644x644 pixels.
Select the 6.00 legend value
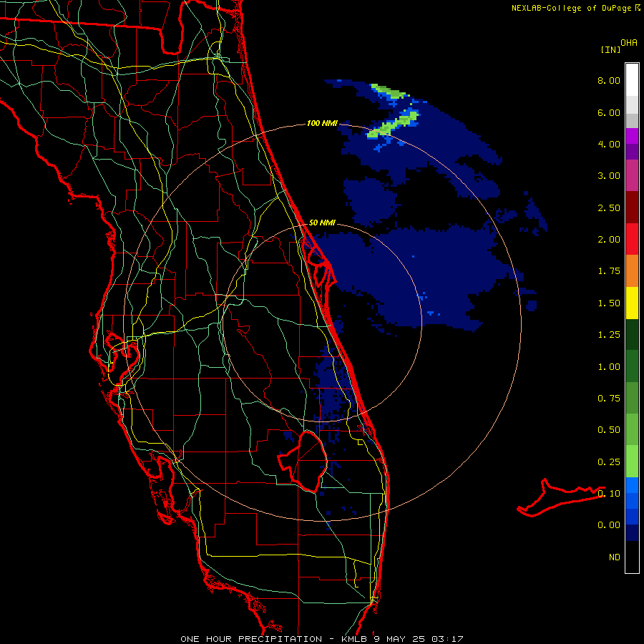tap(609, 112)
